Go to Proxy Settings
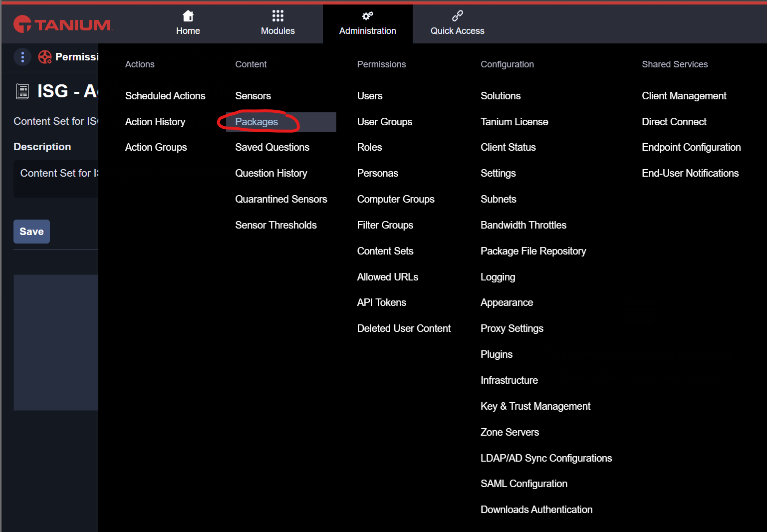Image resolution: width=767 pixels, height=532 pixels. click(x=512, y=328)
